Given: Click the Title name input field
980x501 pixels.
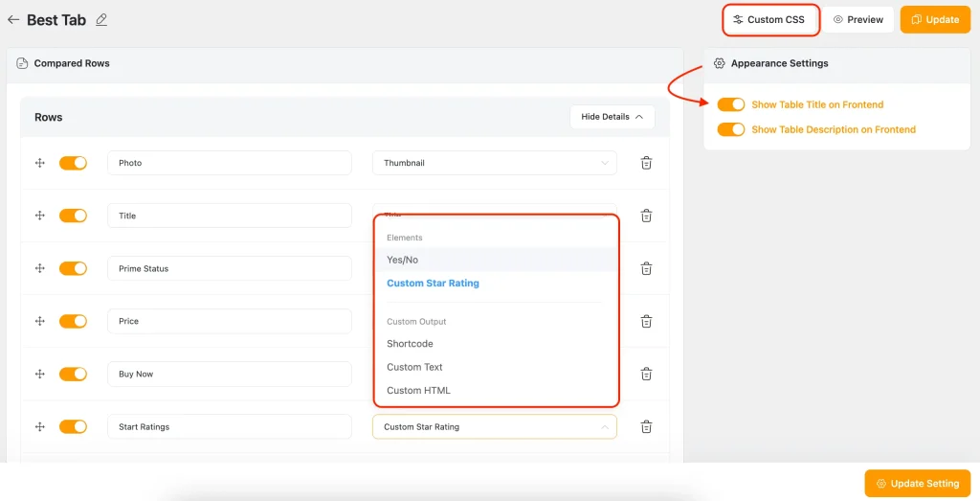Looking at the screenshot, I should click(230, 216).
